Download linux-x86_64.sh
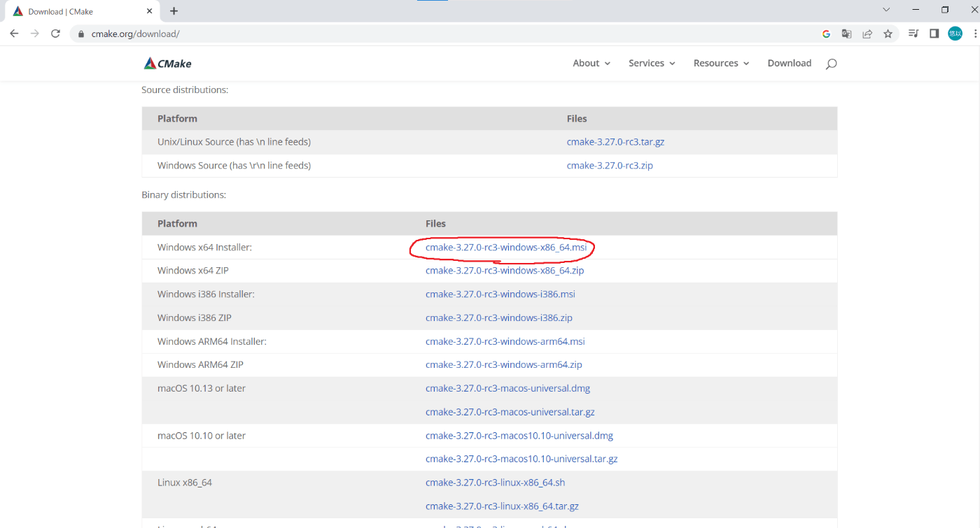980x528 pixels. pos(496,483)
